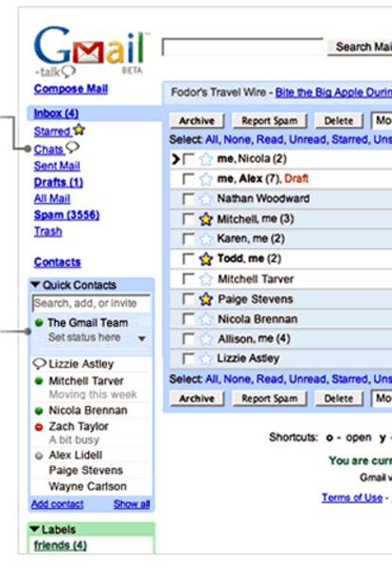Screen dimensions: 392x571
Task: Star the Nicola Brennan message
Action: point(205,319)
